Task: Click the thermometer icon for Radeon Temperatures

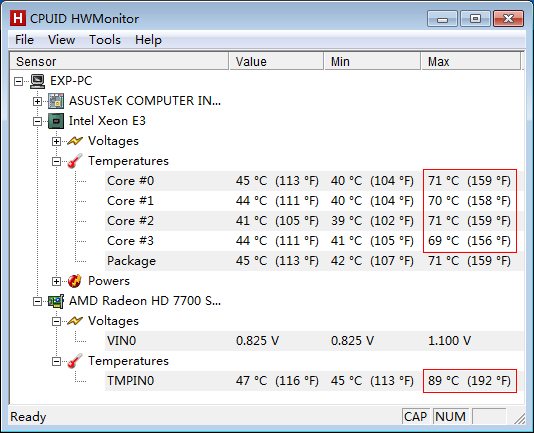Action: point(75,361)
